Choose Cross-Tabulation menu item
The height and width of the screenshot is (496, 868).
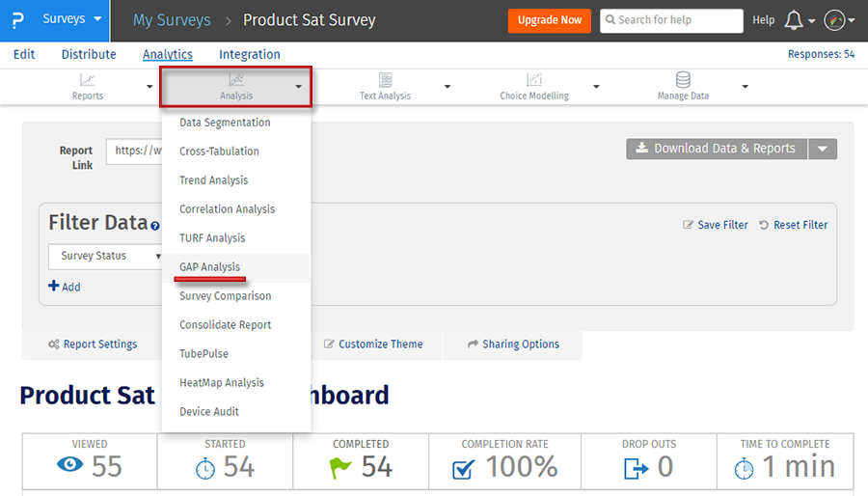(219, 152)
